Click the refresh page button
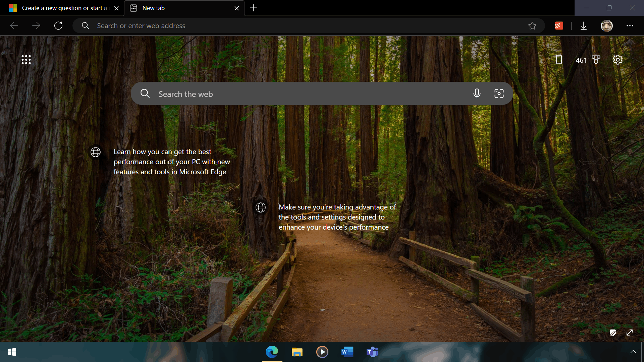 pyautogui.click(x=58, y=26)
